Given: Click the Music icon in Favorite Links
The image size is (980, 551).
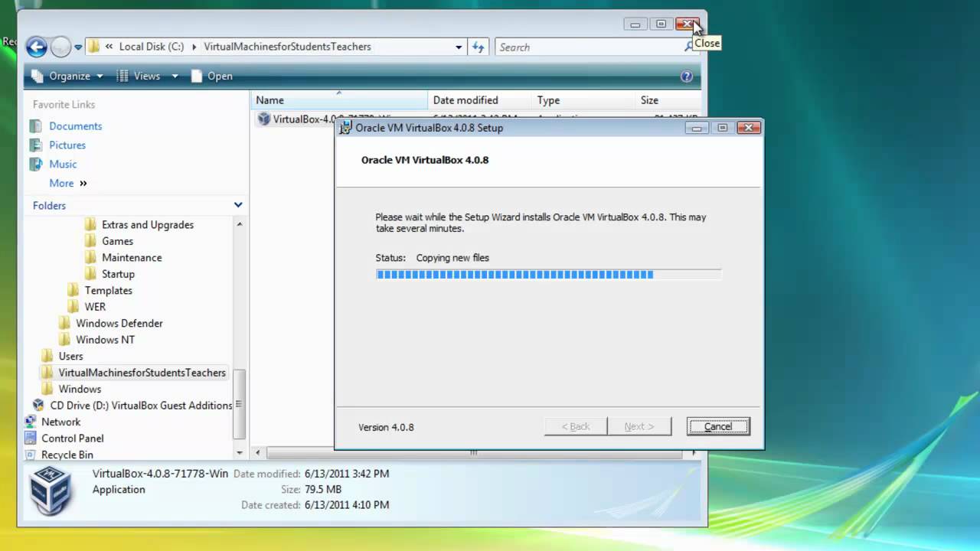Looking at the screenshot, I should pos(35,164).
